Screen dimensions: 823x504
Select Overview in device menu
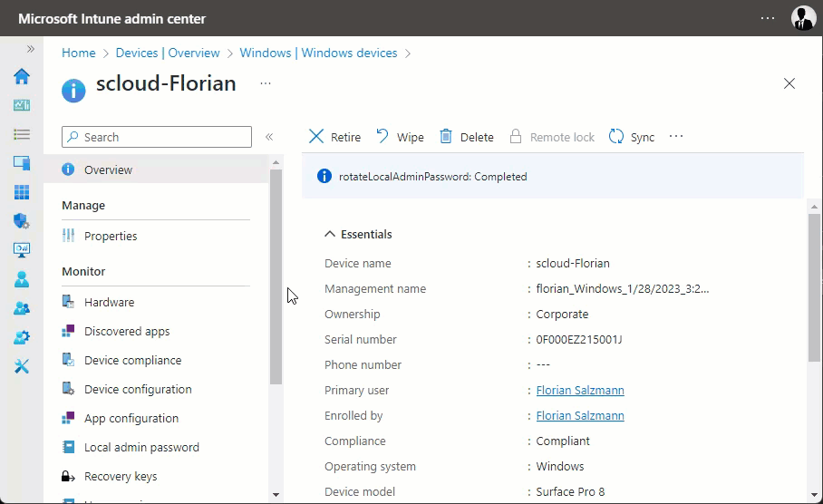(156, 170)
